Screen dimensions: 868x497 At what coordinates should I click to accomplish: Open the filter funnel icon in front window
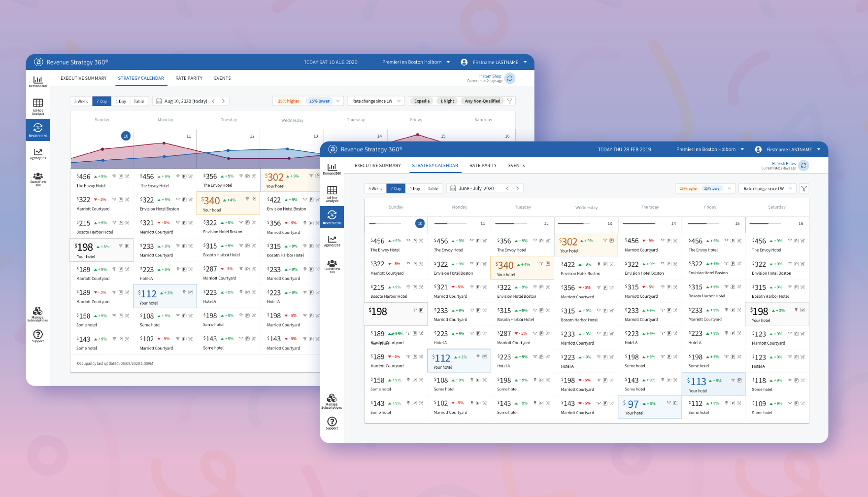[804, 188]
